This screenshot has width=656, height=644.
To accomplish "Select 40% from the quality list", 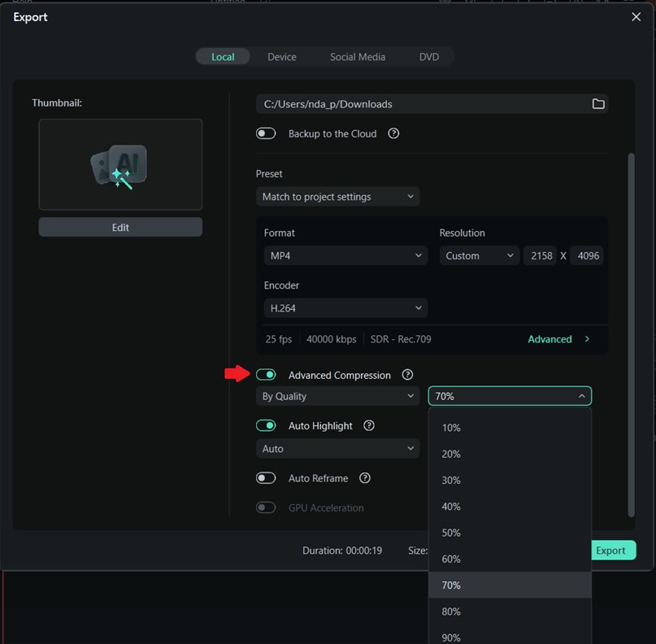I will click(x=510, y=507).
